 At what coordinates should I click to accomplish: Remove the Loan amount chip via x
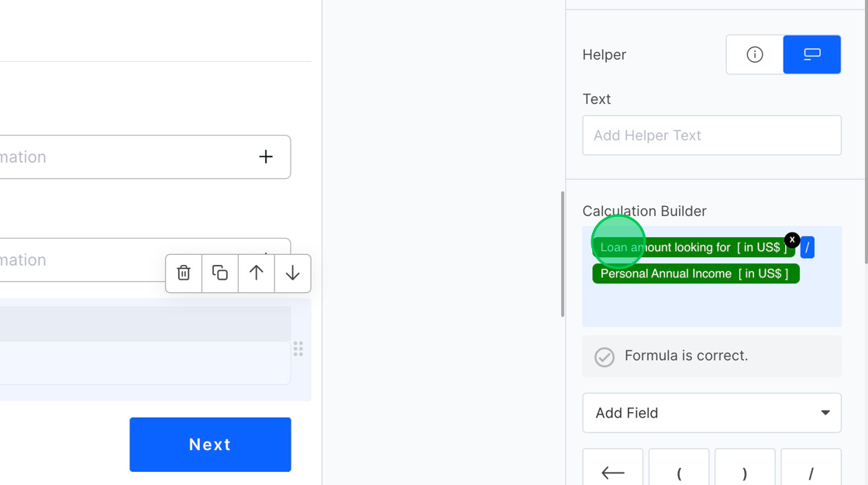pyautogui.click(x=791, y=240)
